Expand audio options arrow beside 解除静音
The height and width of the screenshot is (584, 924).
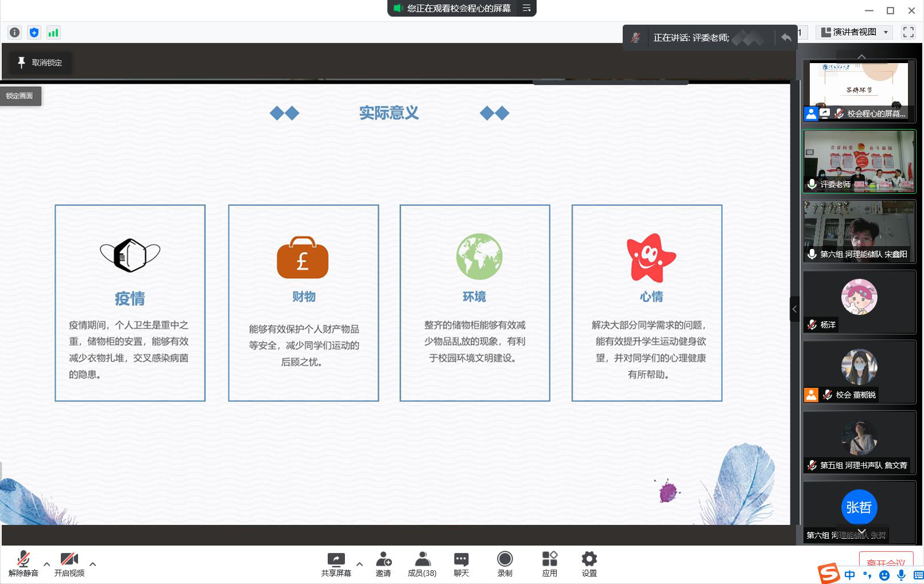[47, 564]
